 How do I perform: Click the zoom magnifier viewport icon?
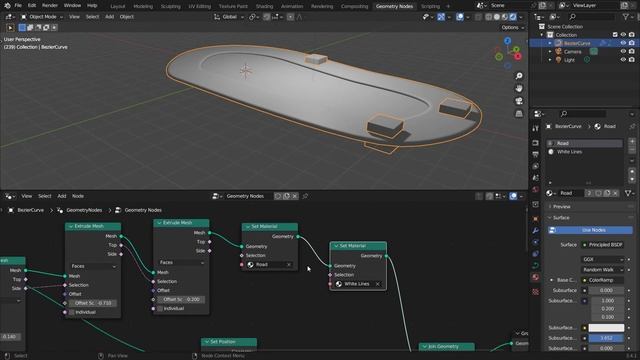[x=519, y=76]
